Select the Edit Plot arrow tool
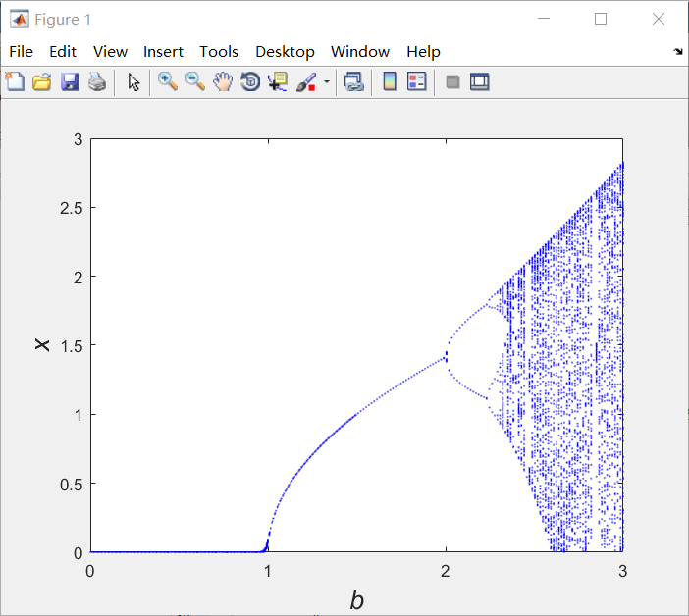 [133, 81]
